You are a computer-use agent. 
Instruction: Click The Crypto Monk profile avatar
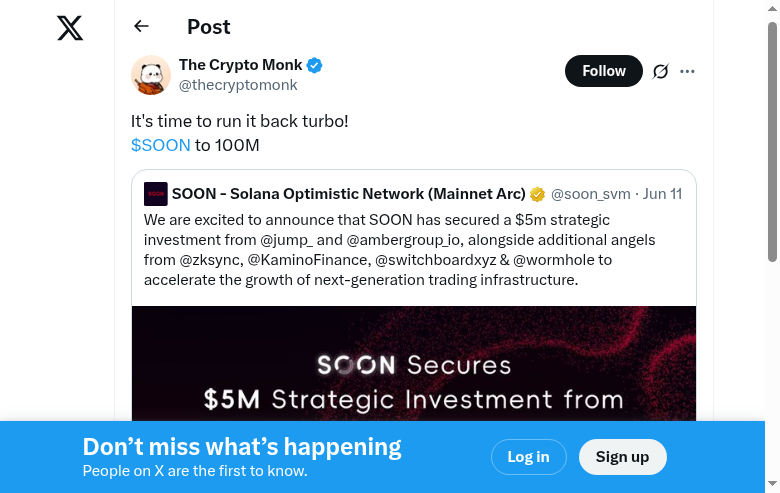pyautogui.click(x=151, y=75)
